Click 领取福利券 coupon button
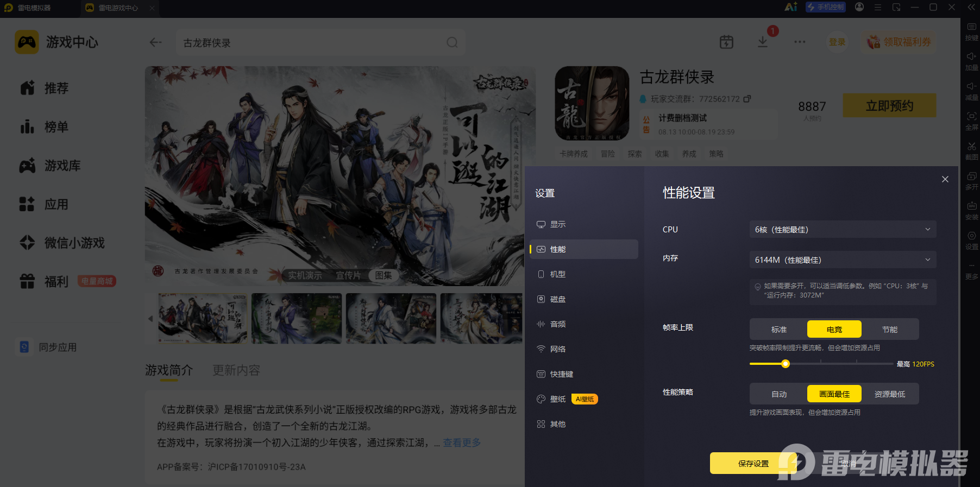The image size is (980, 487). 899,42
